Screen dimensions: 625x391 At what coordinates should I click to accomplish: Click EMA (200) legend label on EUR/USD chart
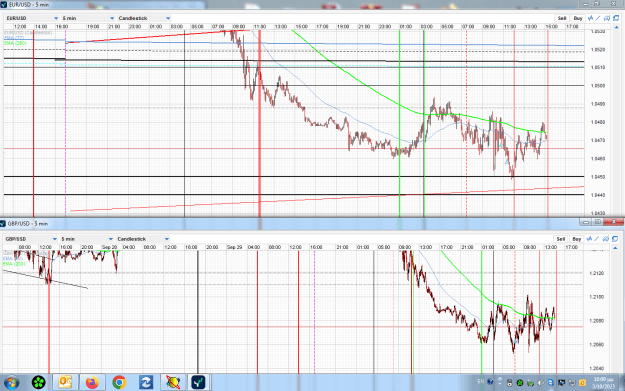click(x=15, y=43)
